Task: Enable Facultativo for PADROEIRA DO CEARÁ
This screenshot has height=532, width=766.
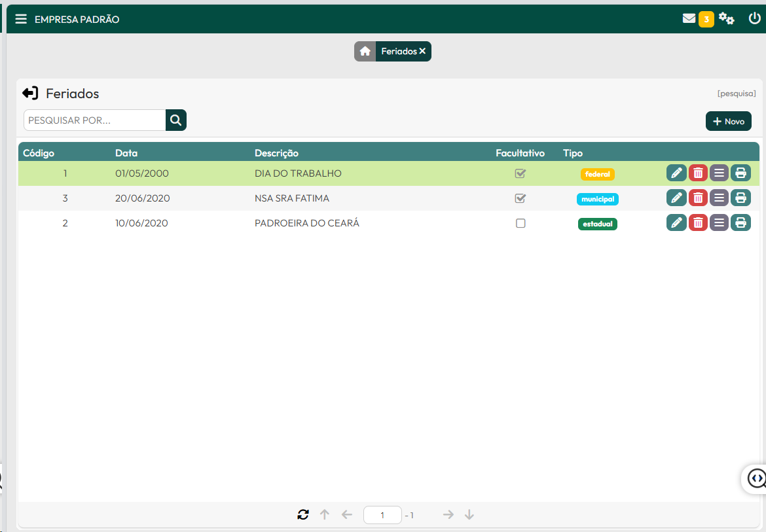Action: coord(520,223)
